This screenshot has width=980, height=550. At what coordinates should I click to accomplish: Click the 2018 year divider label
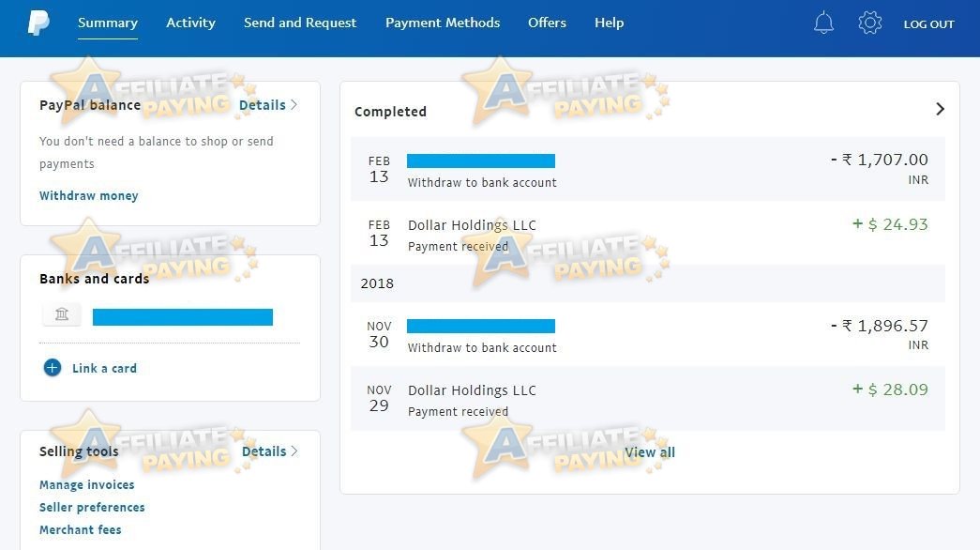(377, 283)
